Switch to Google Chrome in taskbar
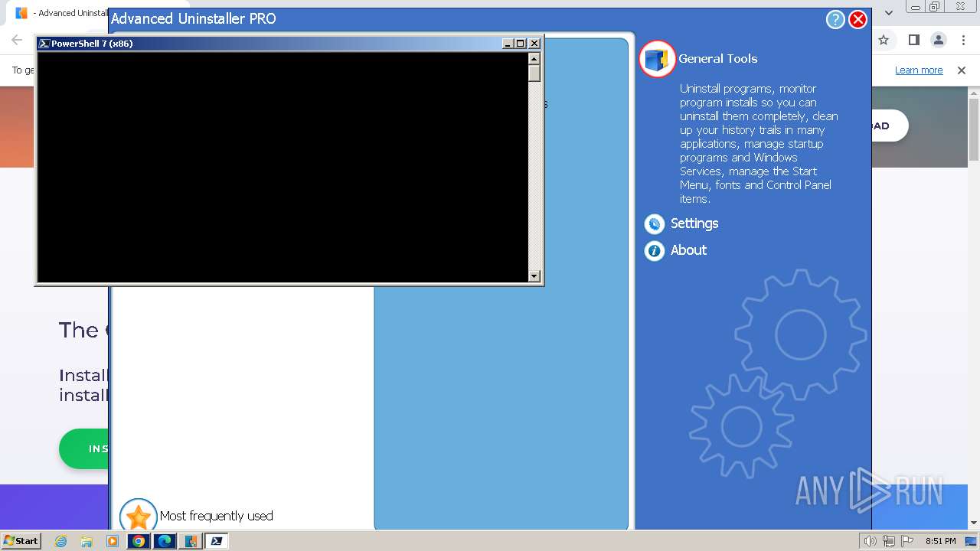Image resolution: width=980 pixels, height=551 pixels. 139,541
